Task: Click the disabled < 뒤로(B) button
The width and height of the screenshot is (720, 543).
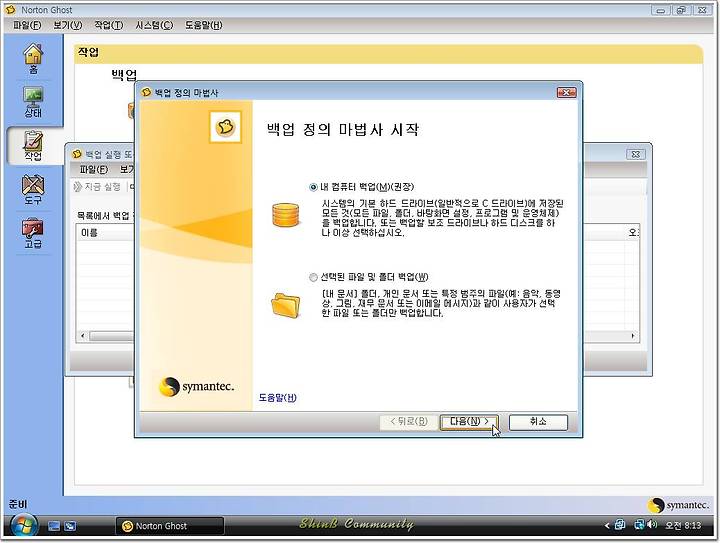Action: pos(408,422)
